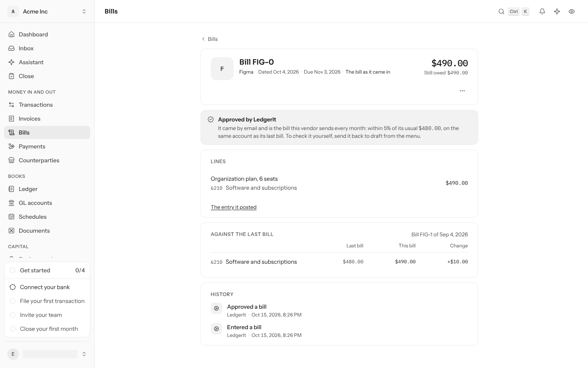Click the Ctrl K shortcut badge
588x368 pixels.
tap(519, 11)
